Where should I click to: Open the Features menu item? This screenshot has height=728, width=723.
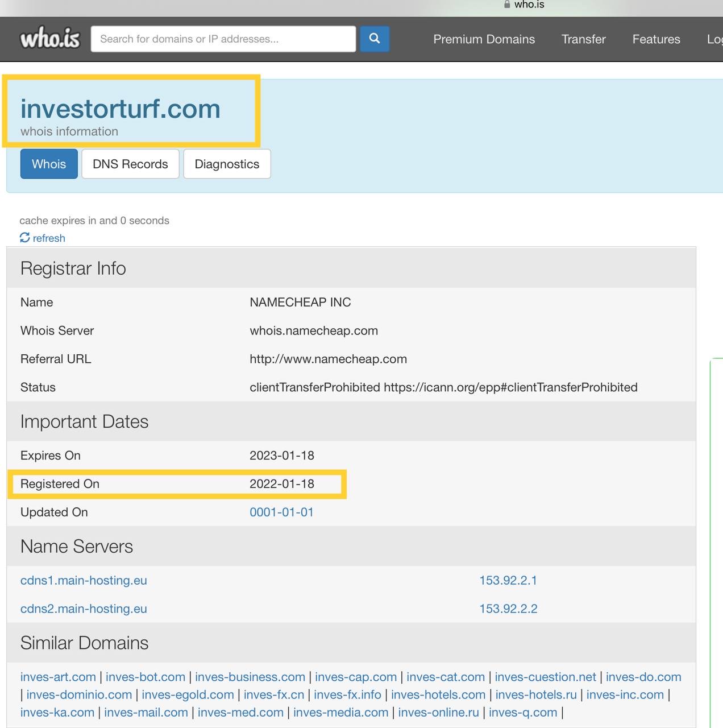click(x=656, y=39)
